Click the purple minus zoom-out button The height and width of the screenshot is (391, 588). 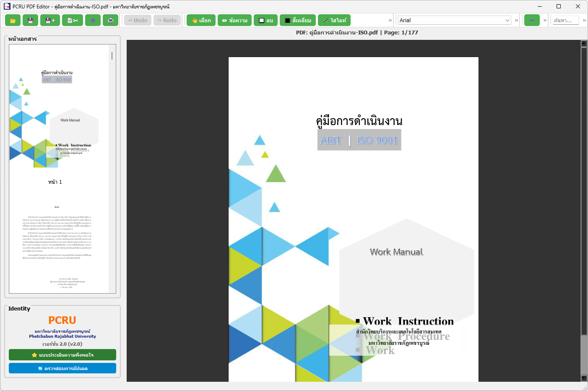(x=532, y=21)
